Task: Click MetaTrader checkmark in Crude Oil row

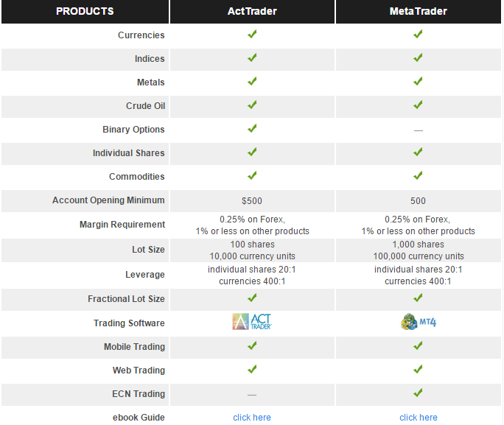Action: 418,105
